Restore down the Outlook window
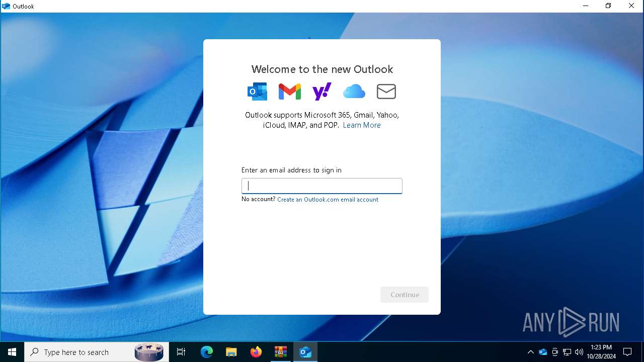 pos(608,6)
